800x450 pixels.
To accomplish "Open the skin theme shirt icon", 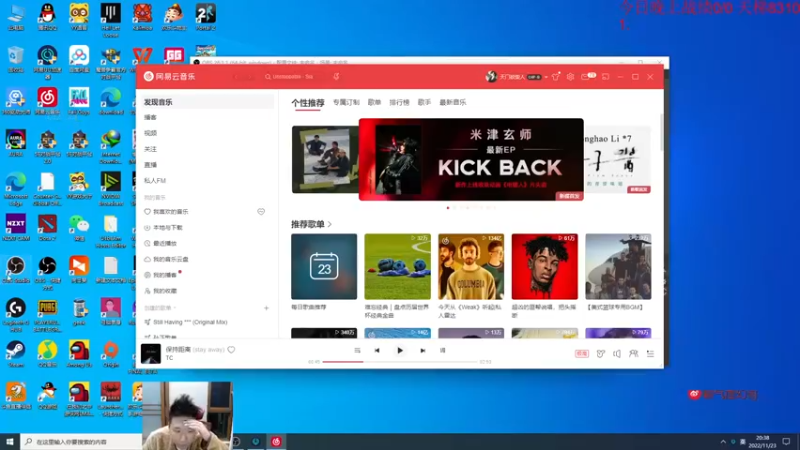I will (x=556, y=77).
